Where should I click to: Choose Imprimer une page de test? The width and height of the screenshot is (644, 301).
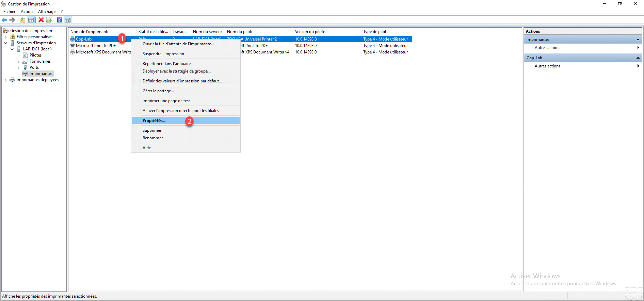[186, 101]
